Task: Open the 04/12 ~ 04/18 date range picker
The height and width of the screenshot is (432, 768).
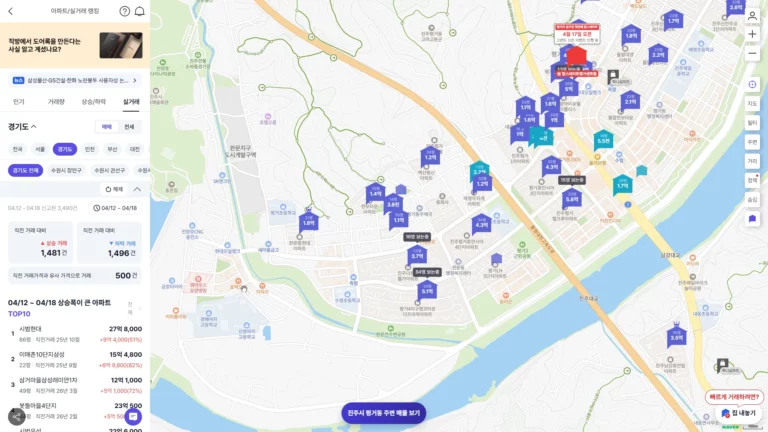Action: pos(116,208)
